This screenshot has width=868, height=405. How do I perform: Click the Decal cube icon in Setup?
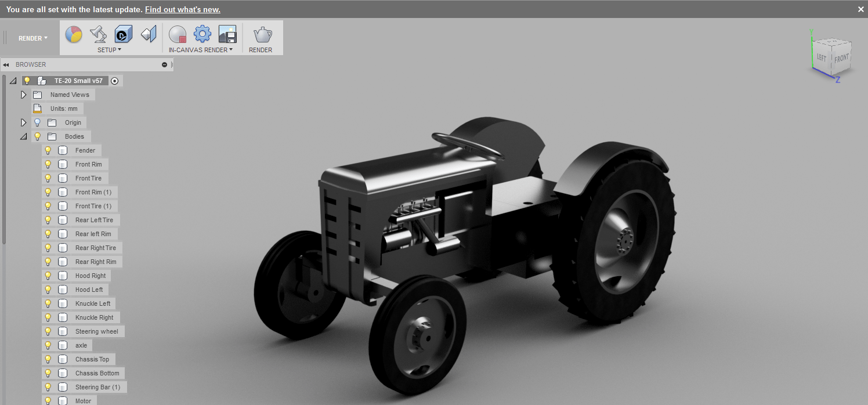122,34
